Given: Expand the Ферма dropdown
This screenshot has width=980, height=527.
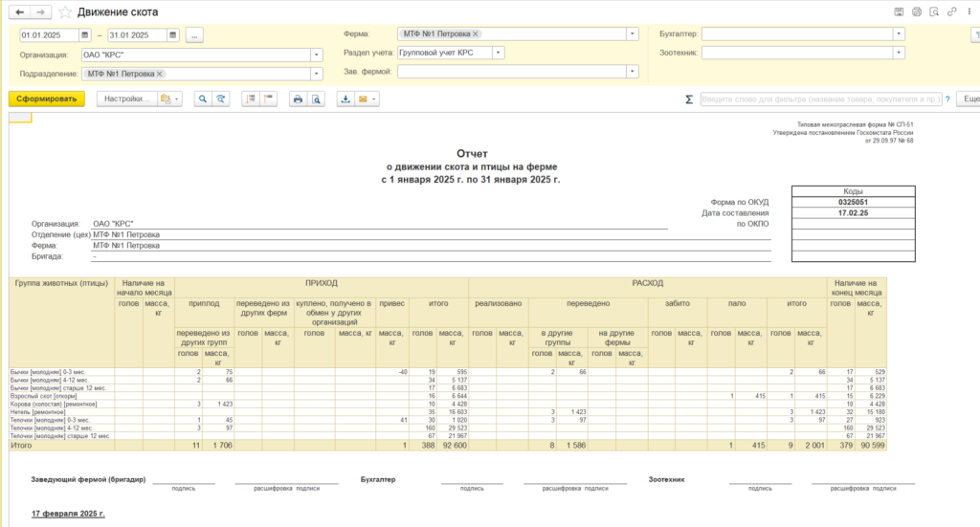Looking at the screenshot, I should click(x=632, y=33).
